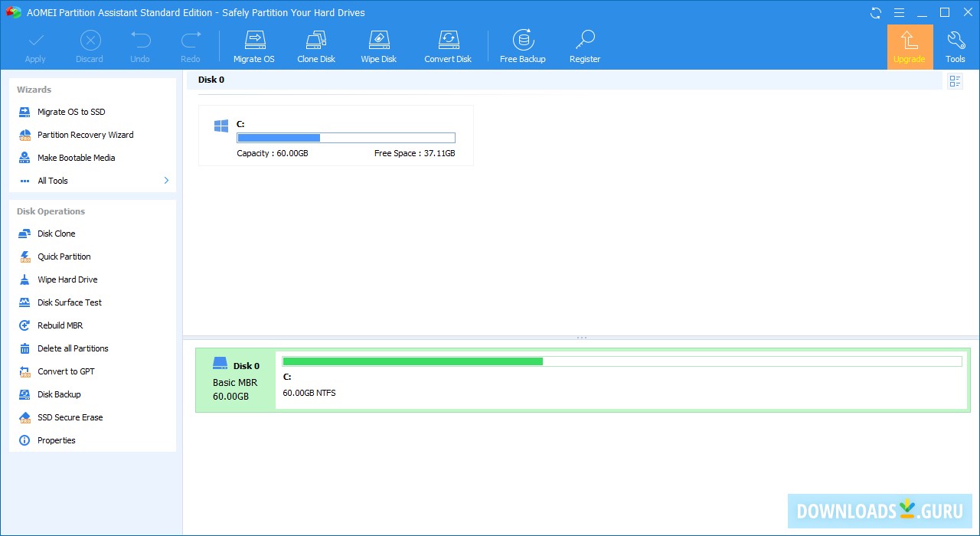Click the refresh icon in the title bar
This screenshot has width=980, height=536.
[x=874, y=12]
